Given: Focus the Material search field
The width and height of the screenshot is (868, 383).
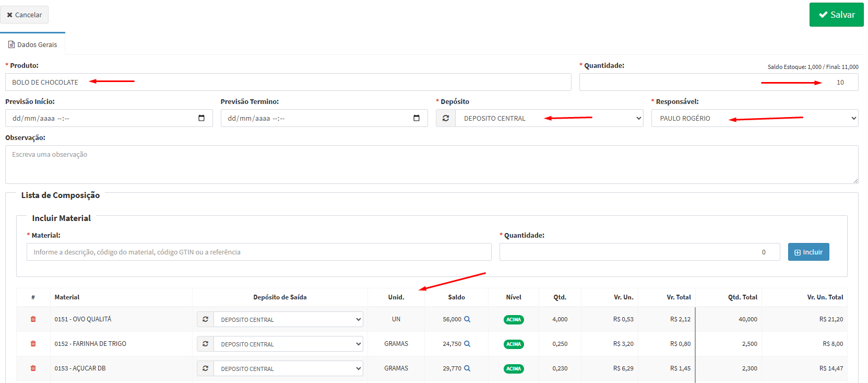Looking at the screenshot, I should pos(259,252).
